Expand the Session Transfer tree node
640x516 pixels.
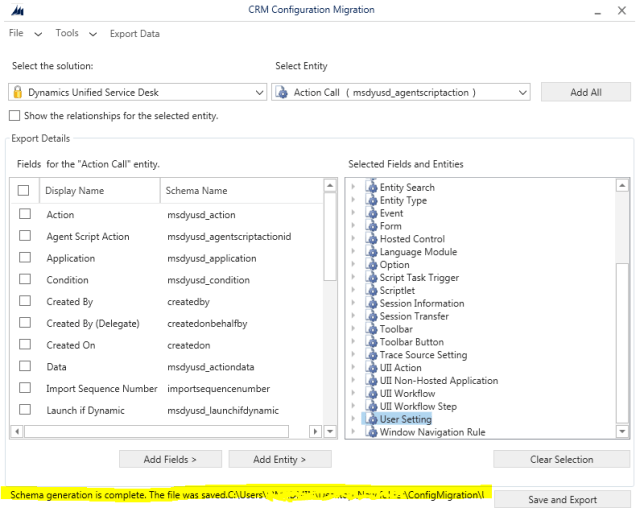[x=353, y=316]
